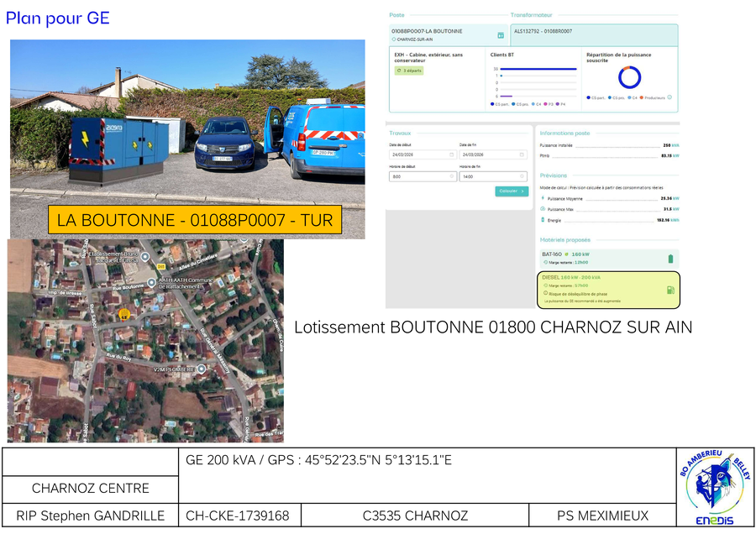This screenshot has width=756, height=534.
Task: Click the donut chart of puissance souscrite
Action: 629,77
